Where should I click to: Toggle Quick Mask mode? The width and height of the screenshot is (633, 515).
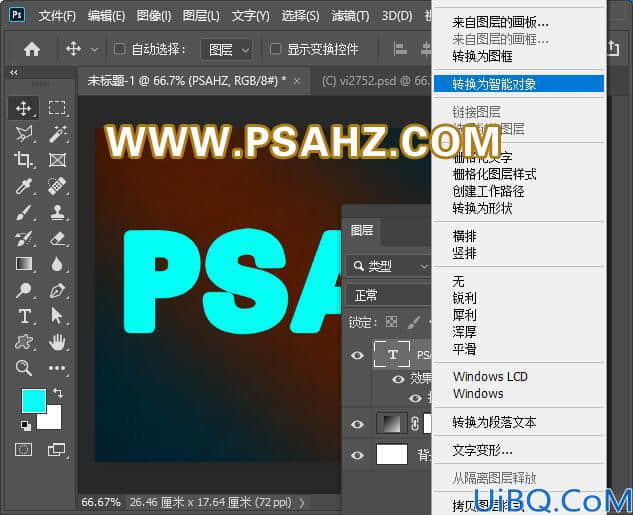click(x=23, y=449)
